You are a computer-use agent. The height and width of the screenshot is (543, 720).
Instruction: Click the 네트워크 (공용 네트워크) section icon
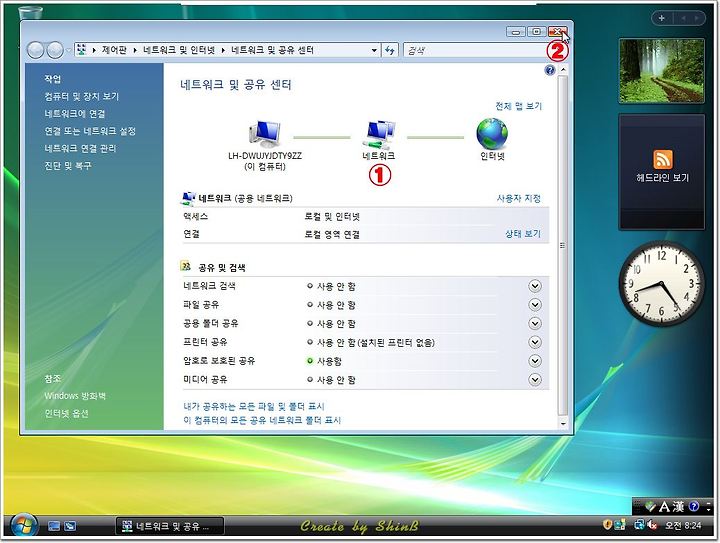(x=188, y=198)
